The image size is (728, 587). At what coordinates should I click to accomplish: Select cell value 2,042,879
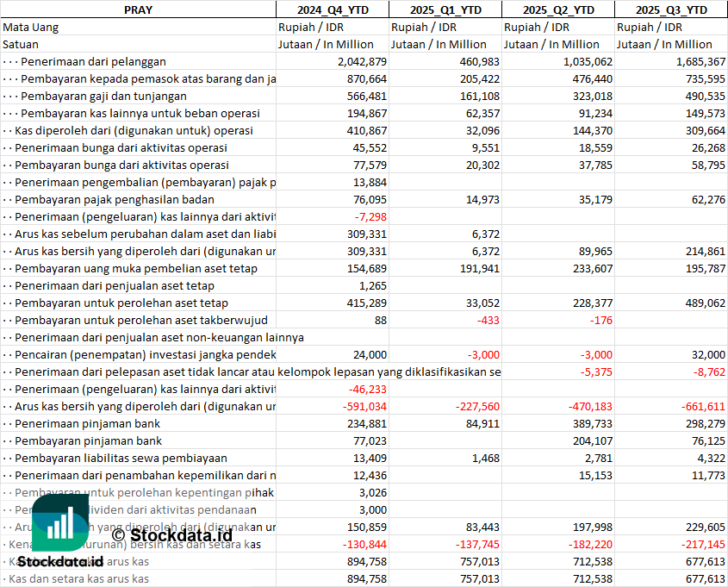pos(362,62)
